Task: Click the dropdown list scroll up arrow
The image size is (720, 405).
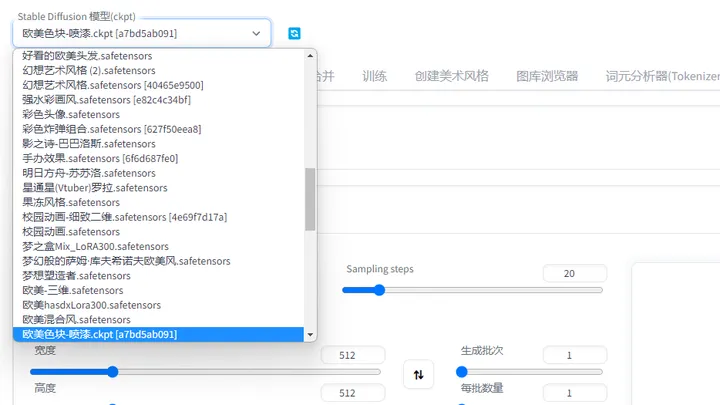Action: [310, 56]
